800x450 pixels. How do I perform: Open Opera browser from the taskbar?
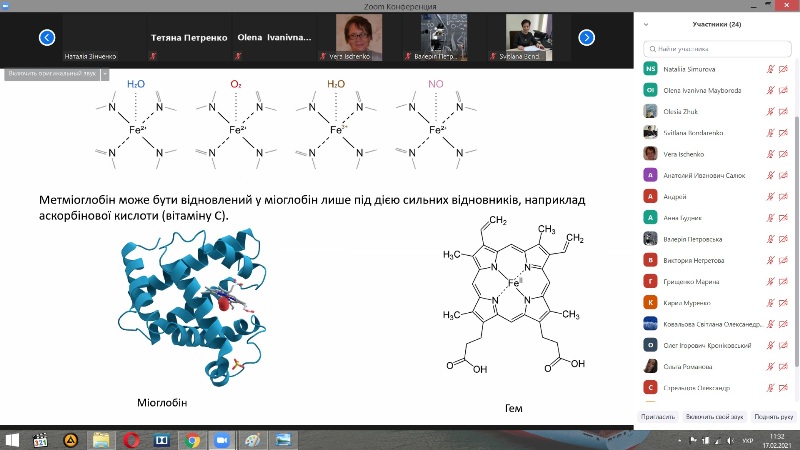[x=131, y=439]
